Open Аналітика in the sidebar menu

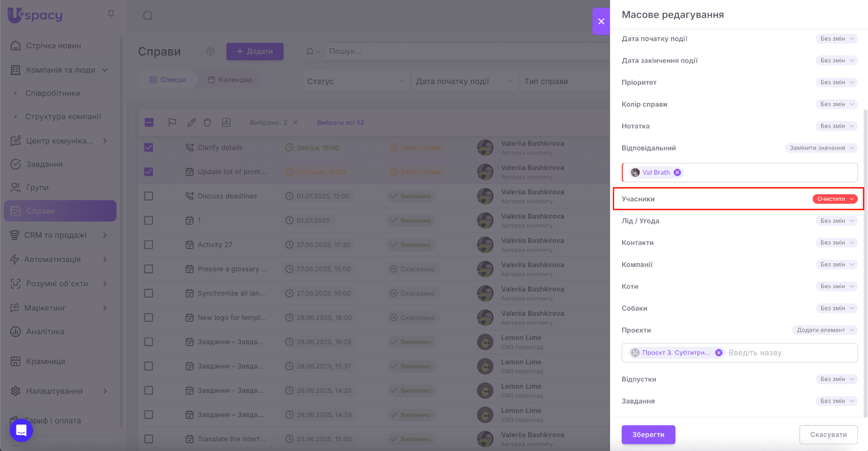(45, 332)
